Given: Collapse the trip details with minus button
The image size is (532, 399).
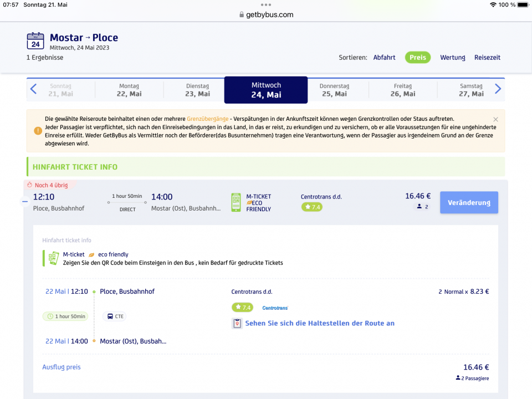Looking at the screenshot, I should pos(25,202).
